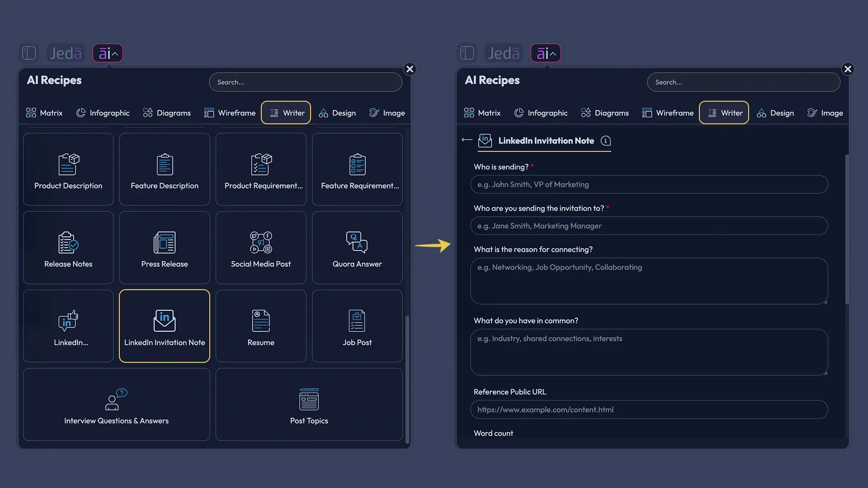Select the Writer tab in right panel
The width and height of the screenshot is (868, 488).
click(724, 113)
